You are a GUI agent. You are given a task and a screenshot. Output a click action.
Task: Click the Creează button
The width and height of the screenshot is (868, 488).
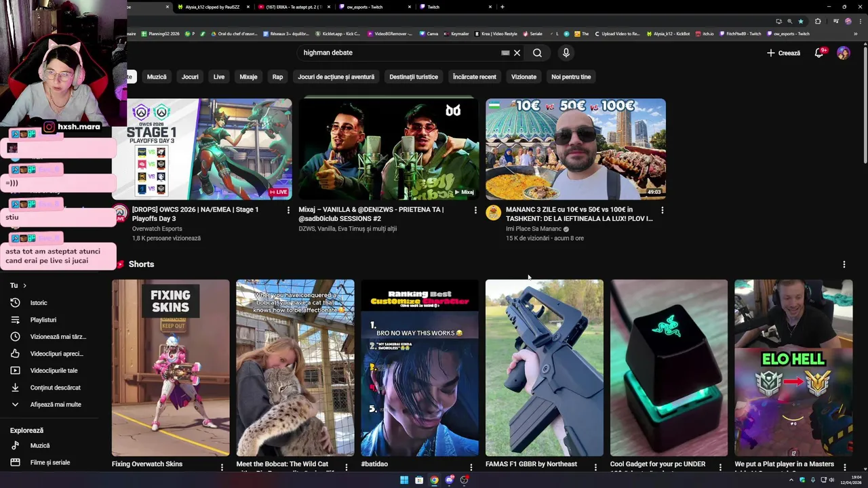point(783,53)
